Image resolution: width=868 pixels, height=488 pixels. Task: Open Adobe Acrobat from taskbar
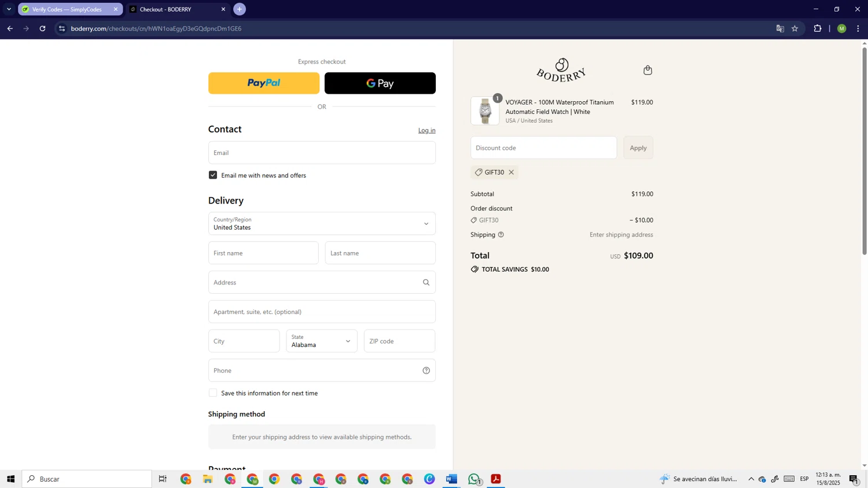pos(496,479)
